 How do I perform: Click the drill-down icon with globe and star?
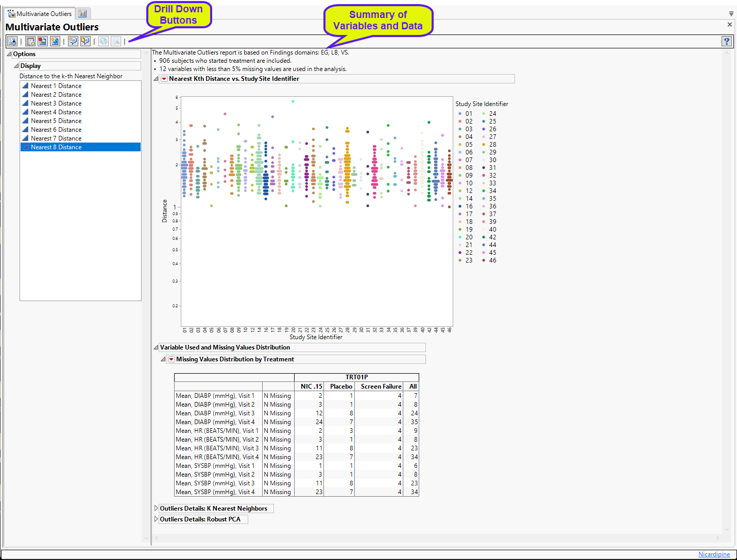point(55,41)
